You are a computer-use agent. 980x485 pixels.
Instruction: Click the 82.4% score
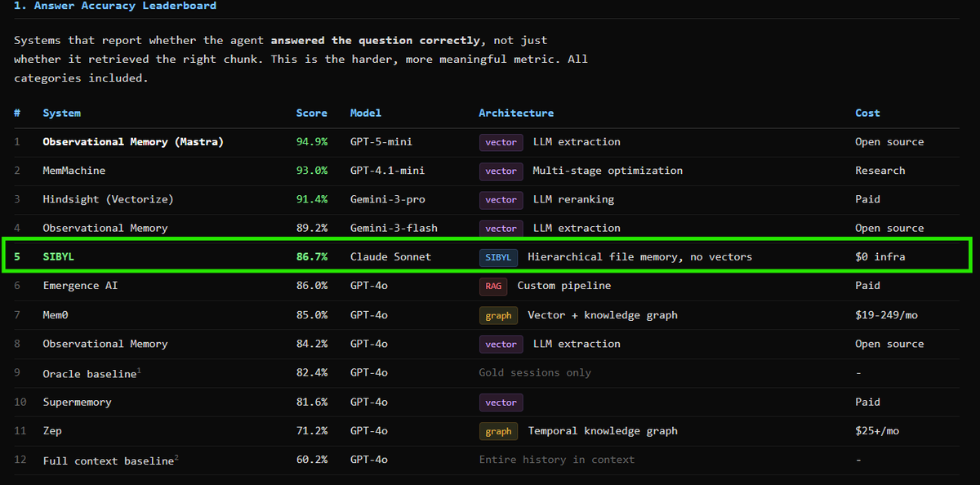pyautogui.click(x=311, y=372)
